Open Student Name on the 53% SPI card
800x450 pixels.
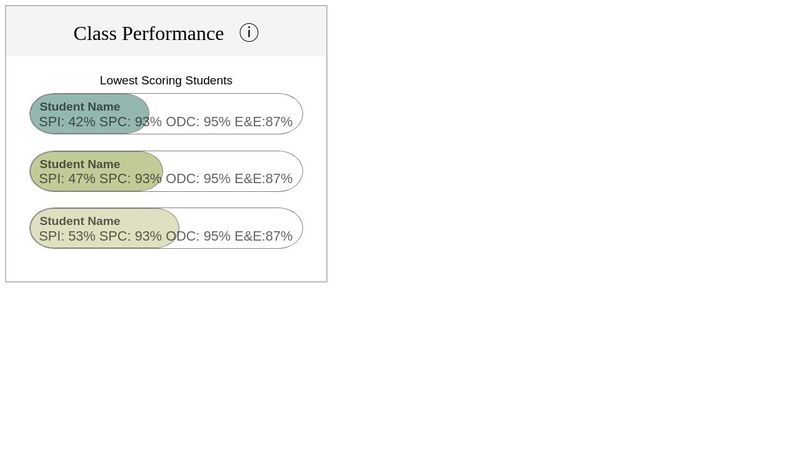point(80,221)
